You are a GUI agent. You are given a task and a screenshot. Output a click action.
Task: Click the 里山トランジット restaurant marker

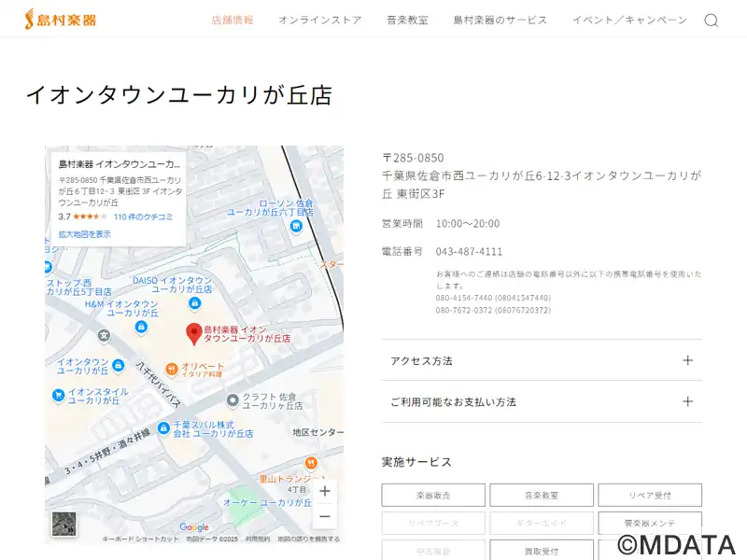coord(311,462)
